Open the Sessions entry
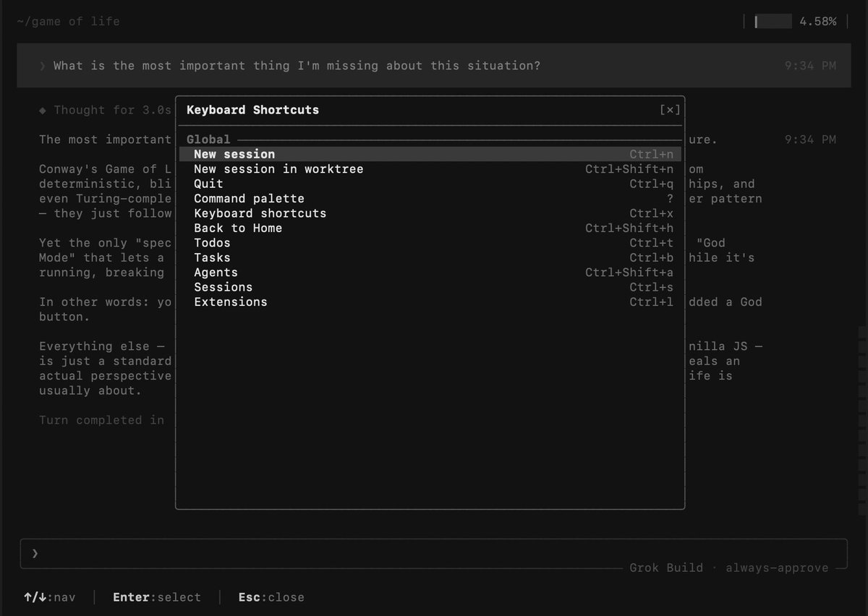 click(430, 287)
